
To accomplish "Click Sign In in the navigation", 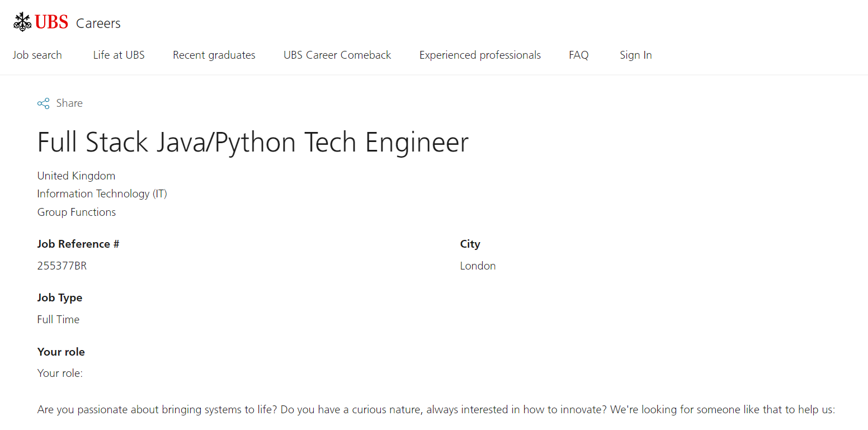I will 635,55.
